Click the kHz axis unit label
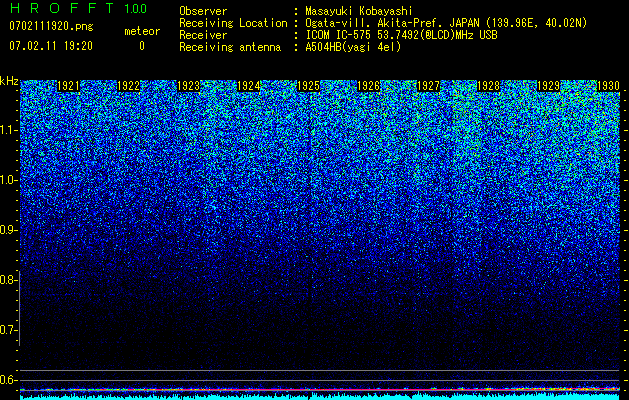Viewport: 629px width, 400px height. point(9,81)
